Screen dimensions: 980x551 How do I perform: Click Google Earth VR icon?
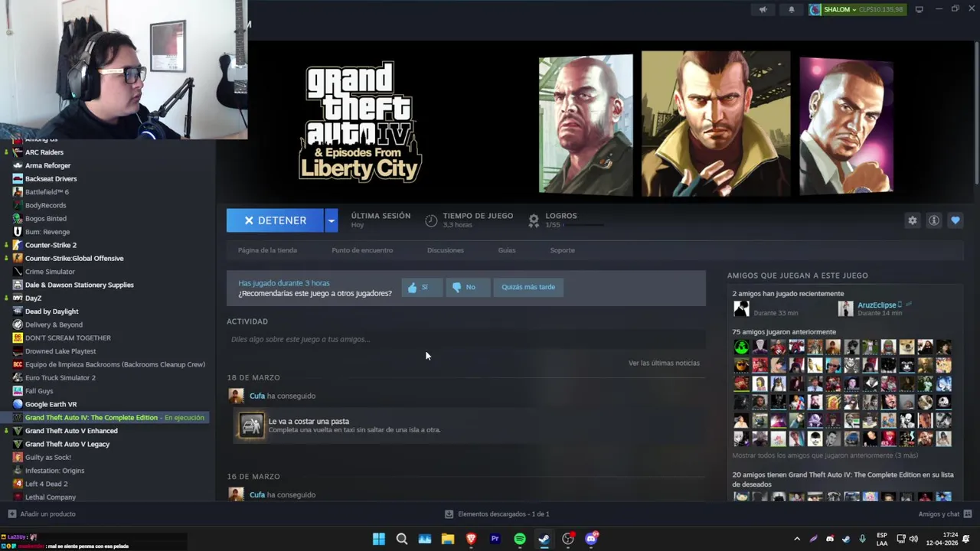pos(18,404)
